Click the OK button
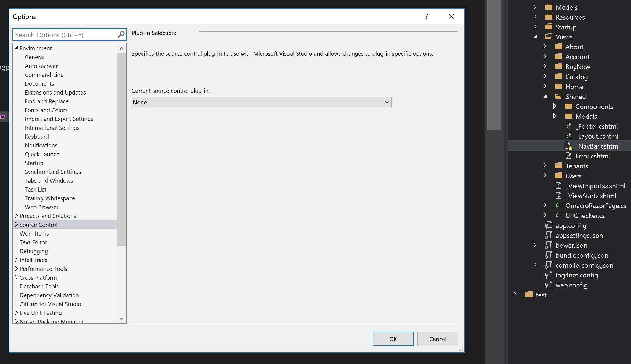The width and height of the screenshot is (631, 364). click(393, 339)
